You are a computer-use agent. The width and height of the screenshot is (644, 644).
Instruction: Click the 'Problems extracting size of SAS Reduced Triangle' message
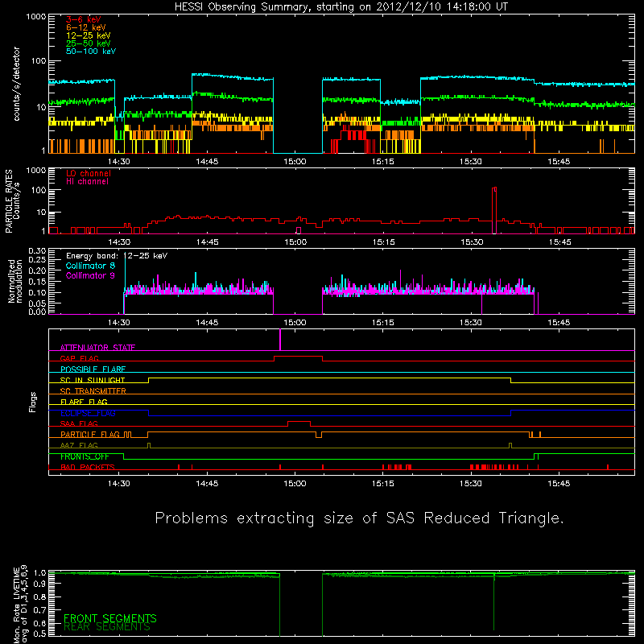359,518
